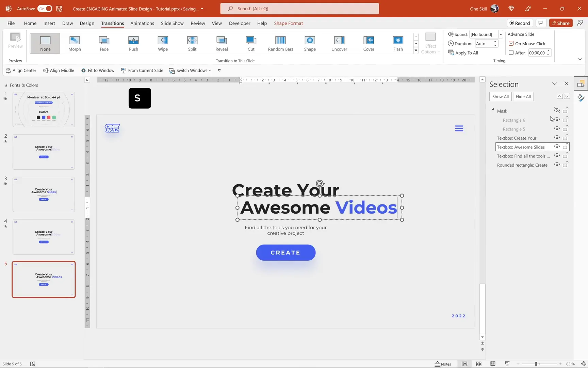Collapse the ribbon chevron

click(580, 59)
